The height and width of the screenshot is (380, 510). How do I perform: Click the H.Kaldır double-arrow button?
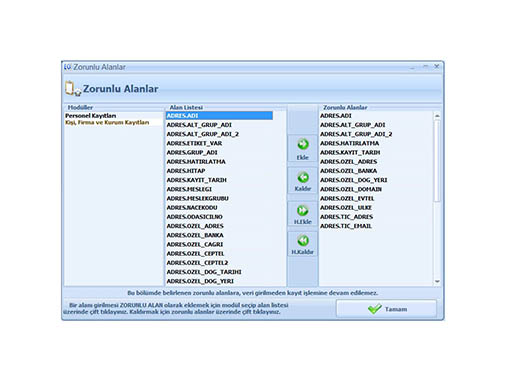tap(303, 244)
